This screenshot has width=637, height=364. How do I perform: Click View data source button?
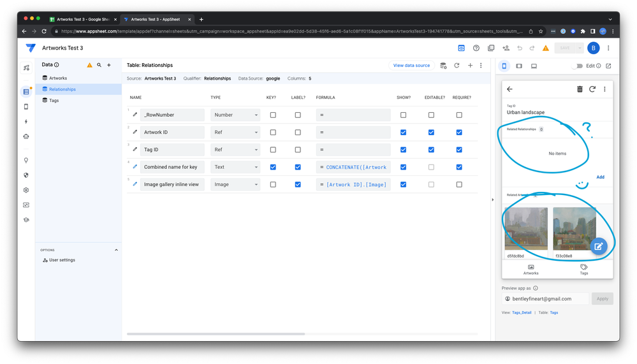point(411,66)
